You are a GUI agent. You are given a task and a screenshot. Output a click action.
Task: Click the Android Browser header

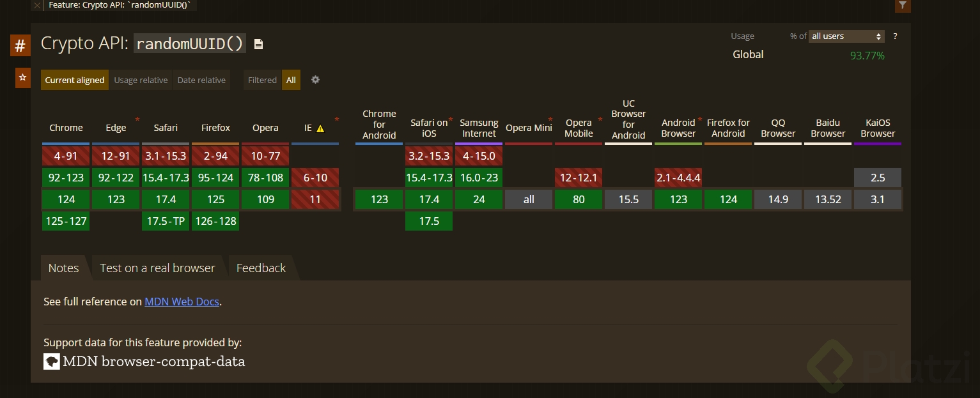tap(678, 128)
